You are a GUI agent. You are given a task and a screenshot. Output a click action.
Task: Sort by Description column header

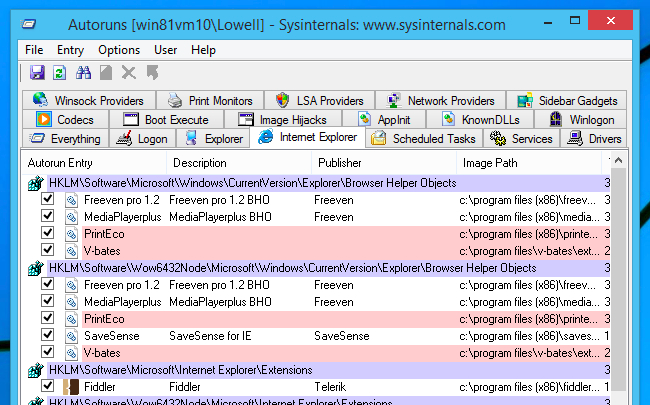(x=239, y=163)
